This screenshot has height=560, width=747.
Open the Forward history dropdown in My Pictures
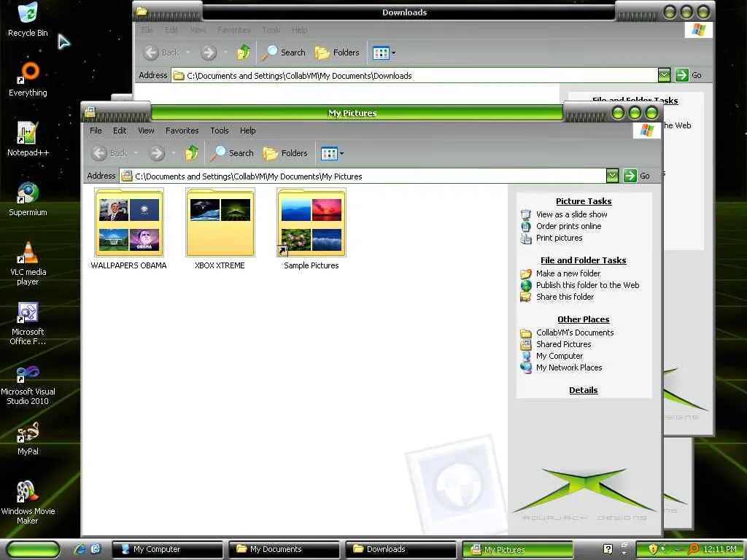click(174, 153)
